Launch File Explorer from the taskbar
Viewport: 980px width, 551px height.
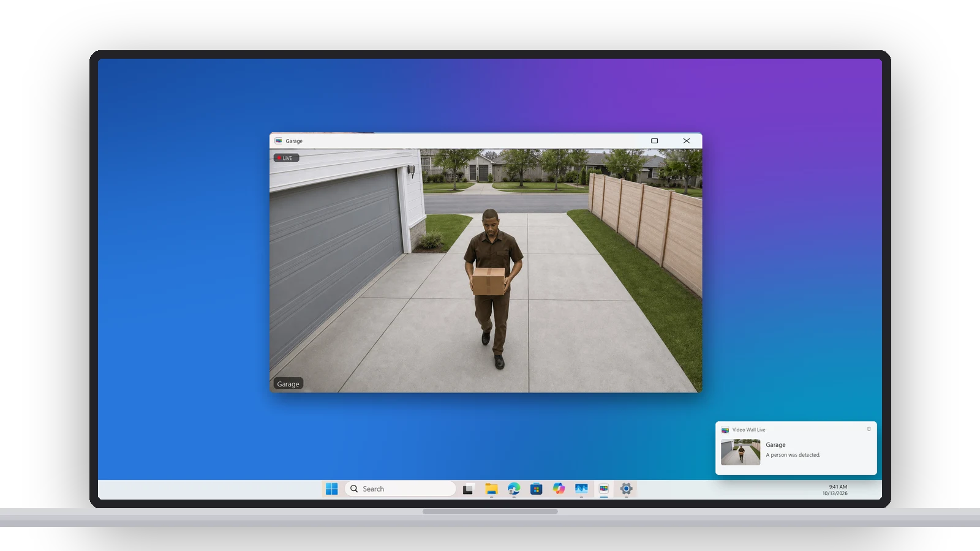tap(491, 489)
